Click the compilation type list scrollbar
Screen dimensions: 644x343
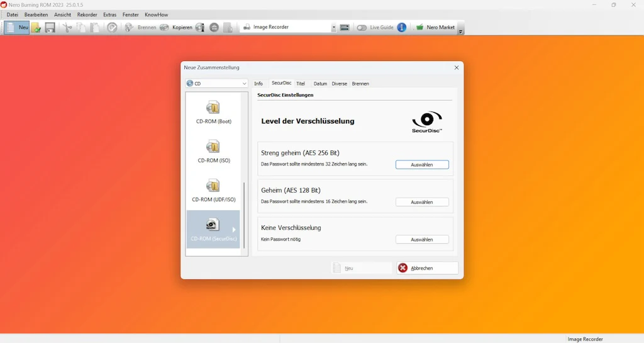pos(245,216)
